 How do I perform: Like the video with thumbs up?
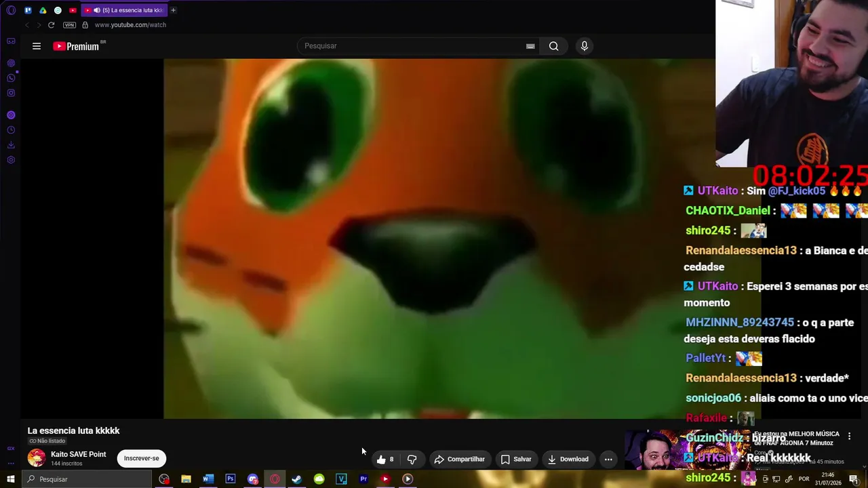coord(385,459)
